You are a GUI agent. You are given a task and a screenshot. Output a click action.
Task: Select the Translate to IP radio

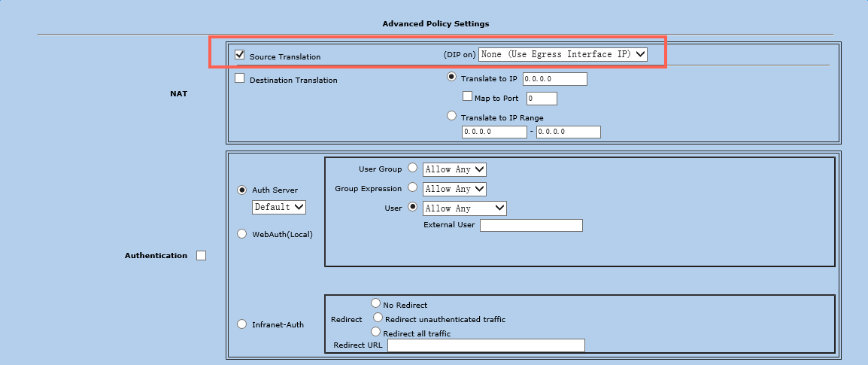452,78
